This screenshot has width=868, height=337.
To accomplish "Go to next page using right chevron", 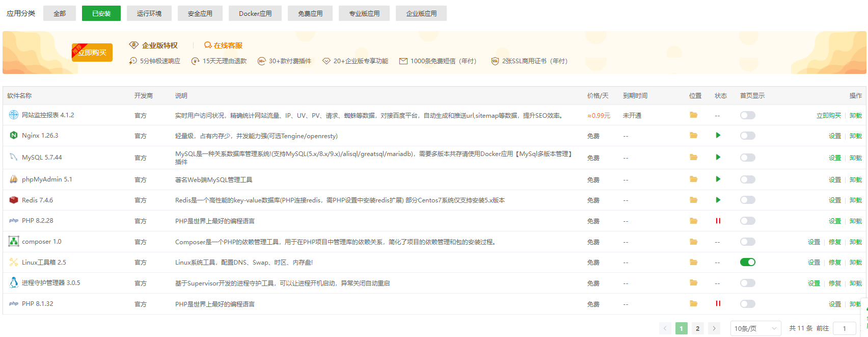I will (x=714, y=328).
